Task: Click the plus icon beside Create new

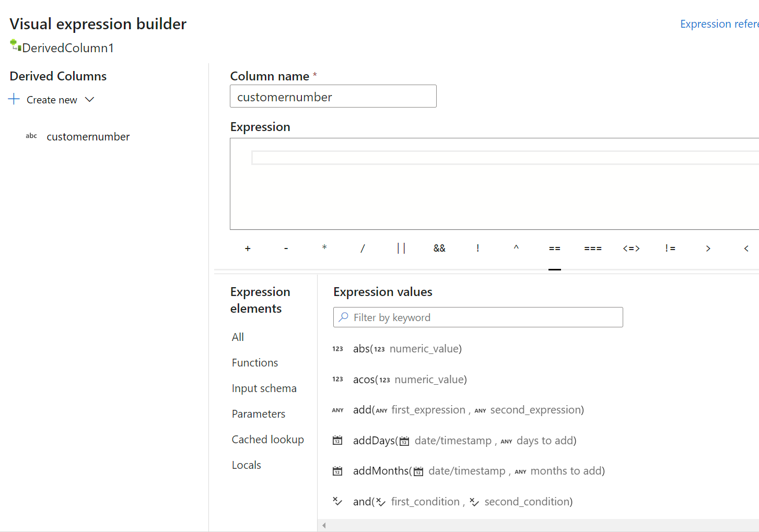Action: (x=13, y=99)
